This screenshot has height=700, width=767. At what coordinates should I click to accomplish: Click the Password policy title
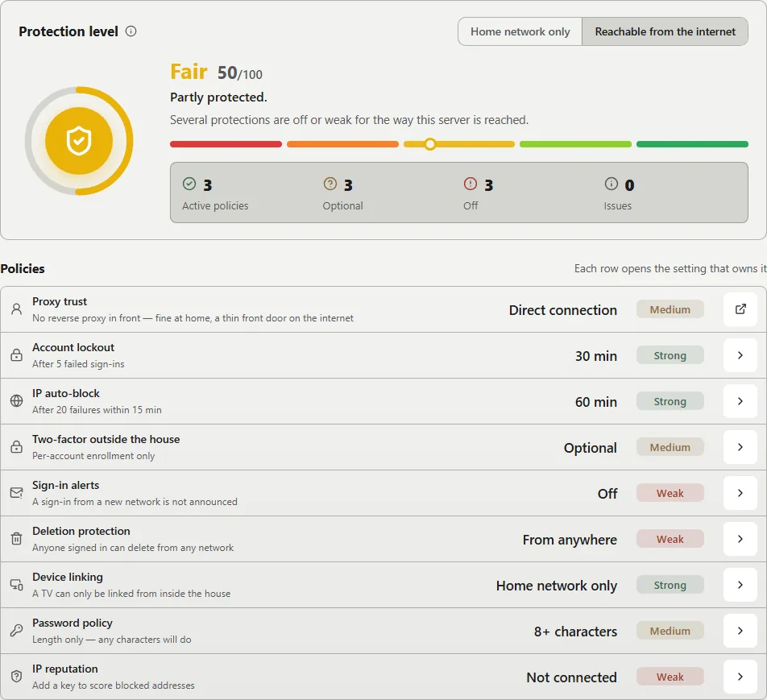point(73,623)
